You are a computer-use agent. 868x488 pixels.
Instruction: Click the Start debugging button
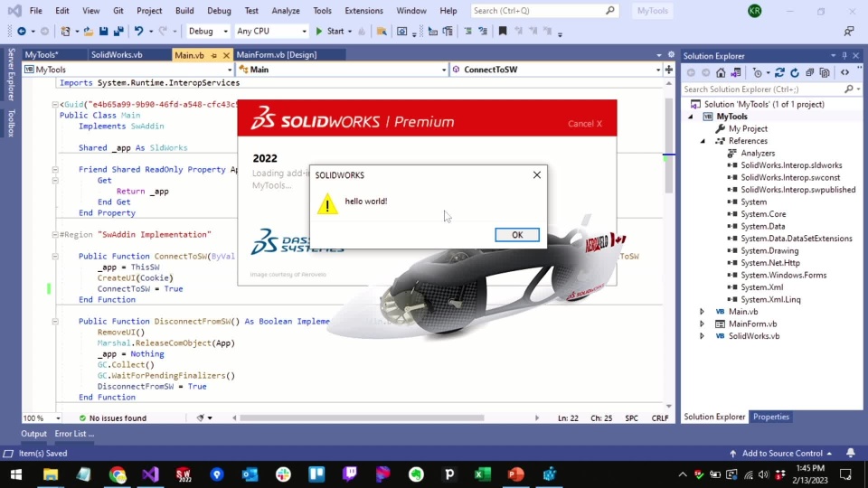click(330, 32)
